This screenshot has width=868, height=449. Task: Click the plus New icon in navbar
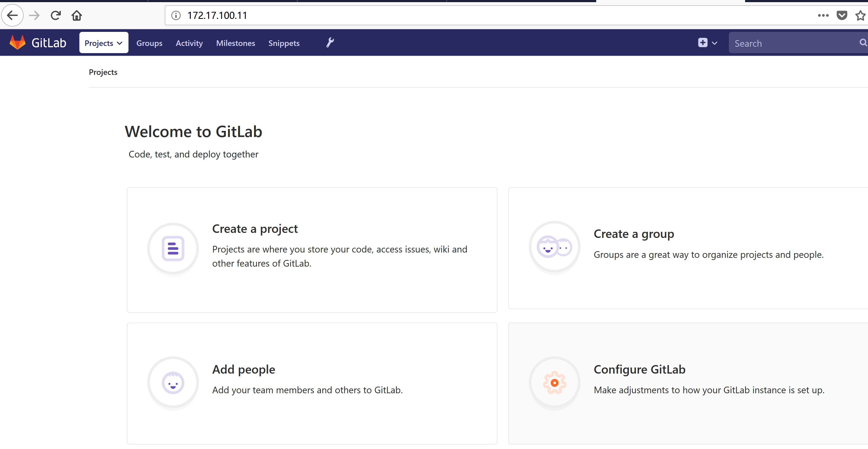[703, 42]
